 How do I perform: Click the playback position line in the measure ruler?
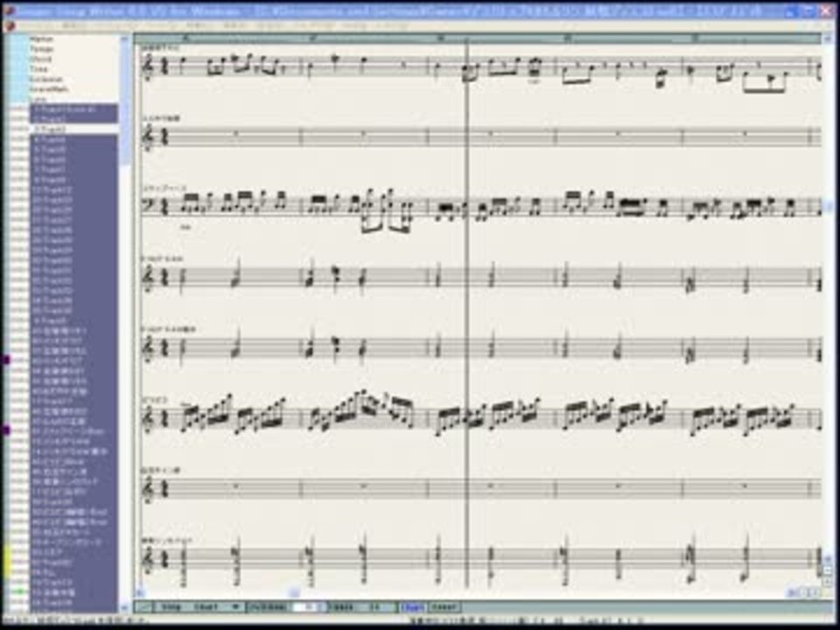coord(467,38)
